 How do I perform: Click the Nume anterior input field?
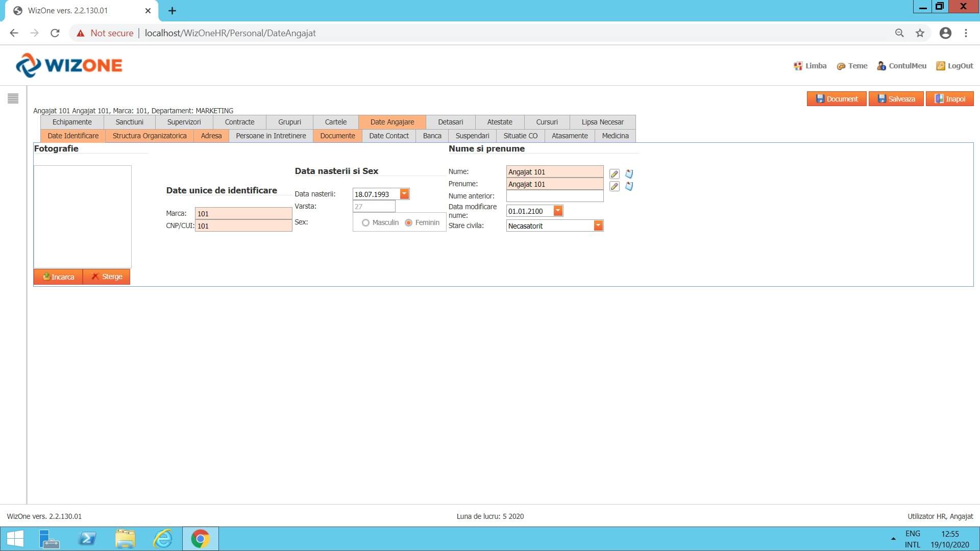(554, 196)
